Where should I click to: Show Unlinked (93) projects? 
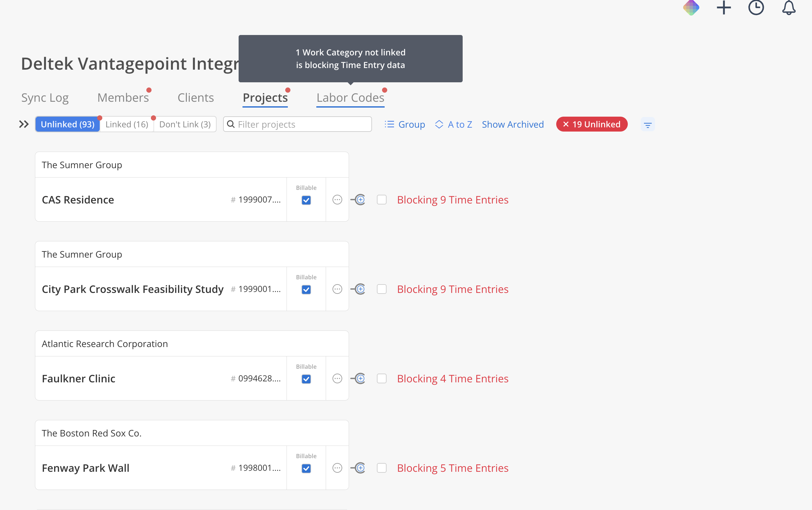click(67, 124)
